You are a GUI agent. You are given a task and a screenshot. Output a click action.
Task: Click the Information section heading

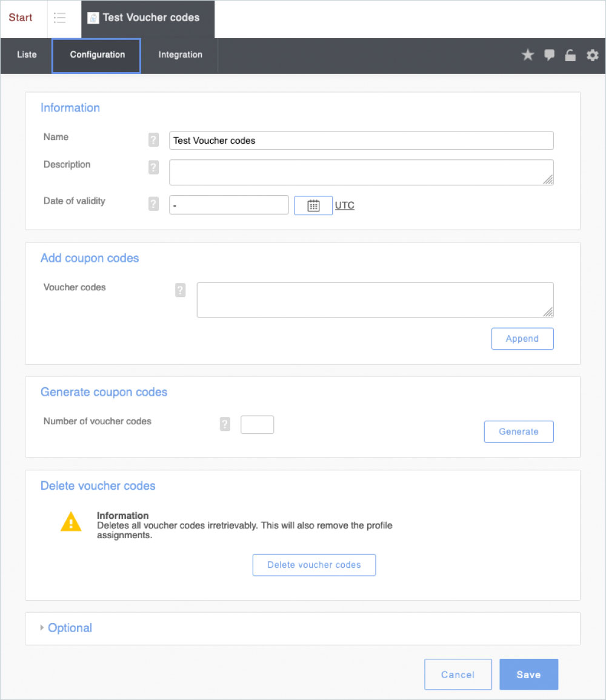click(70, 108)
